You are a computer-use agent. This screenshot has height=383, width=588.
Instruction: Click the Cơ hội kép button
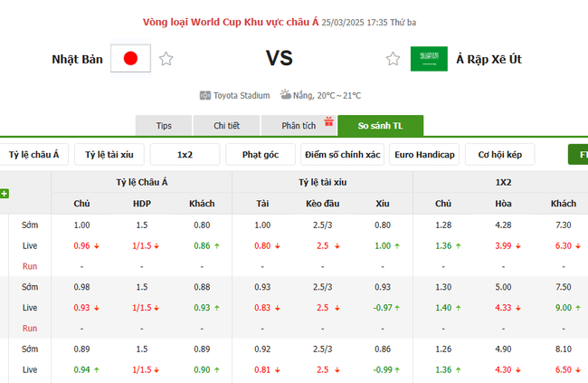click(x=500, y=155)
